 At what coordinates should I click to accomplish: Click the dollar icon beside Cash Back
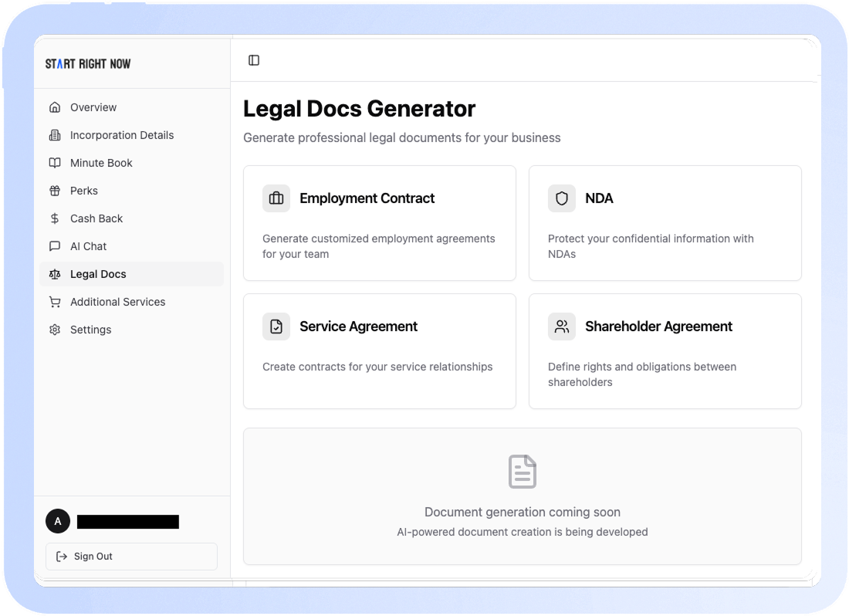(55, 218)
